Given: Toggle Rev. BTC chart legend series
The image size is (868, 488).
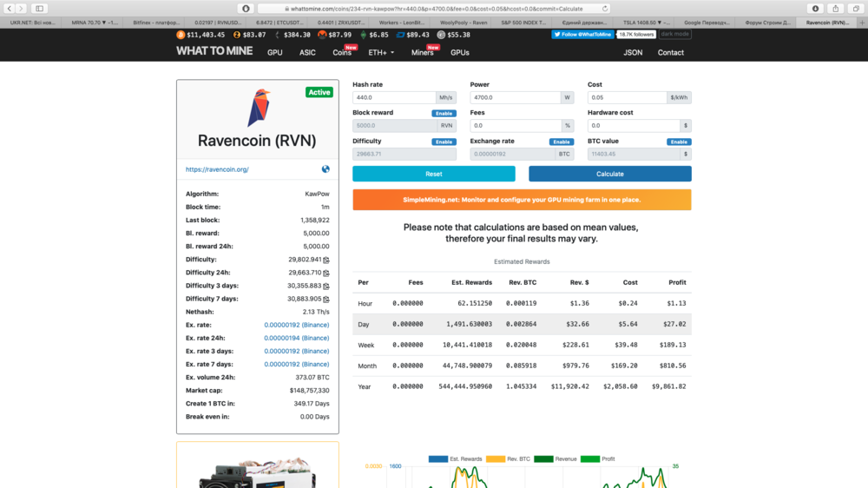Looking at the screenshot, I should click(508, 458).
